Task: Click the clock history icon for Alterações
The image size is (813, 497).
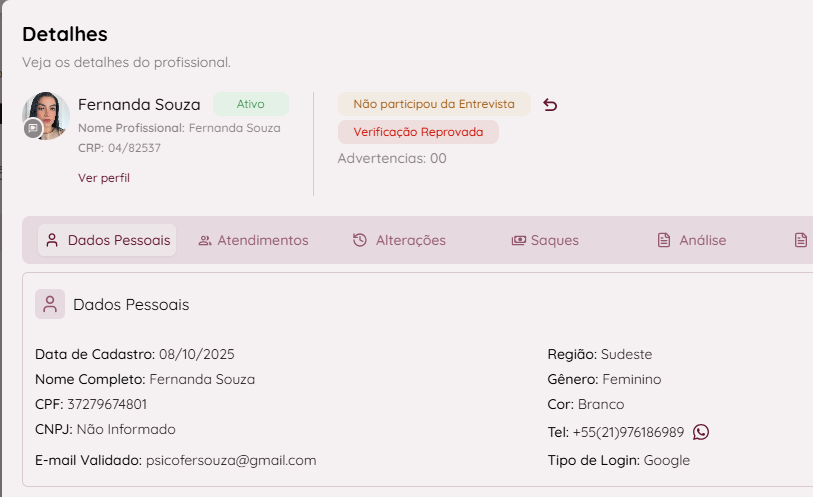Action: [360, 240]
